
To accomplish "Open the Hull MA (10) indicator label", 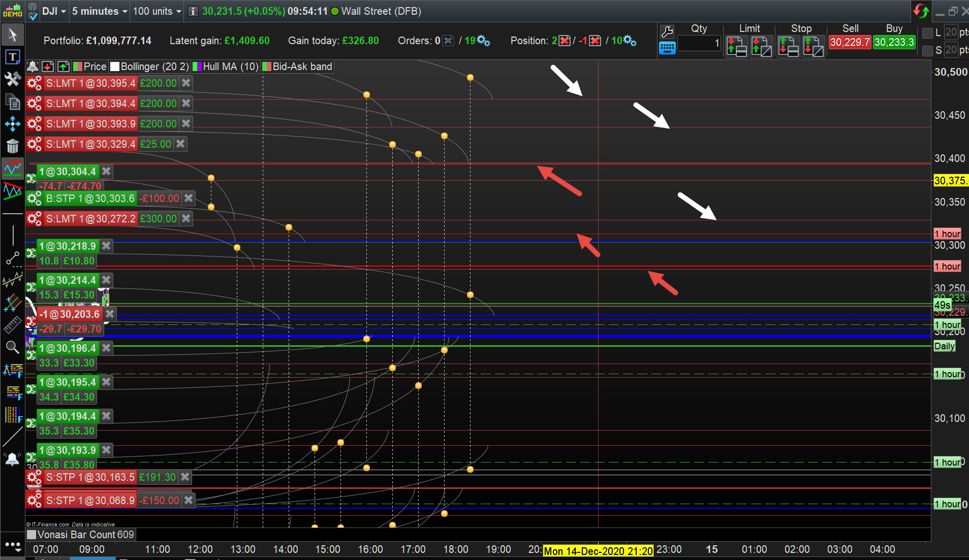I will coord(231,67).
